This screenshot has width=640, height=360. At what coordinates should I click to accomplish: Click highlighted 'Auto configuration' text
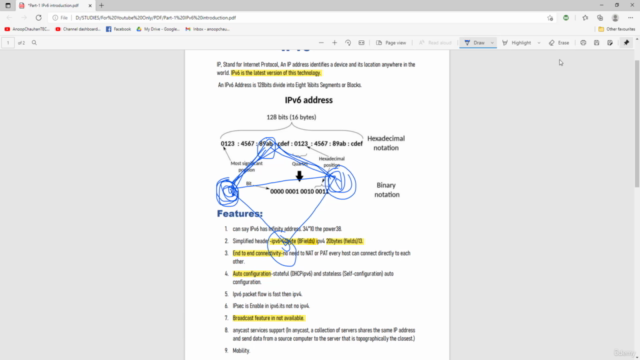tap(252, 273)
